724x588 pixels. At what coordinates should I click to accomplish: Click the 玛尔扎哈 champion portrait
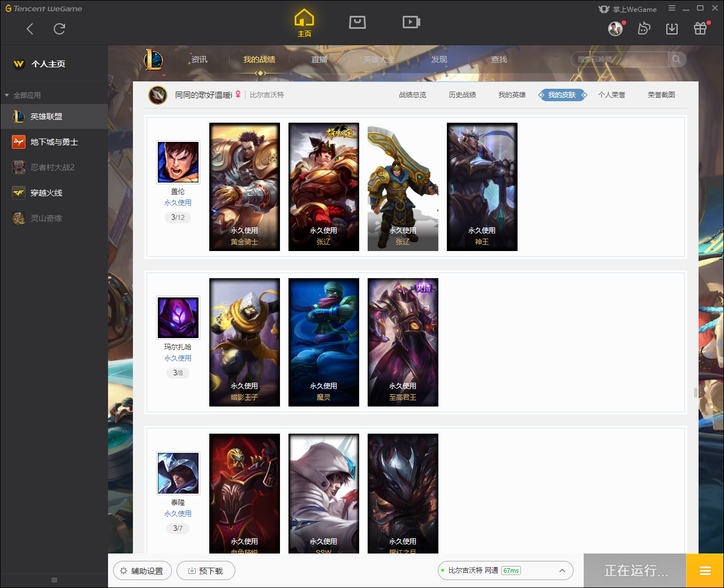coord(178,318)
